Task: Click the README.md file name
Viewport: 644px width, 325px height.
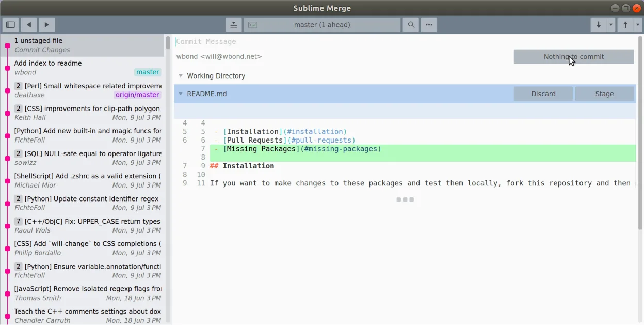Action: 206,94
